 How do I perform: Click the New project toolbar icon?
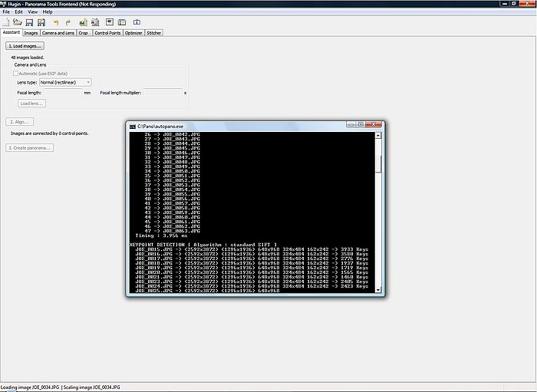7,22
